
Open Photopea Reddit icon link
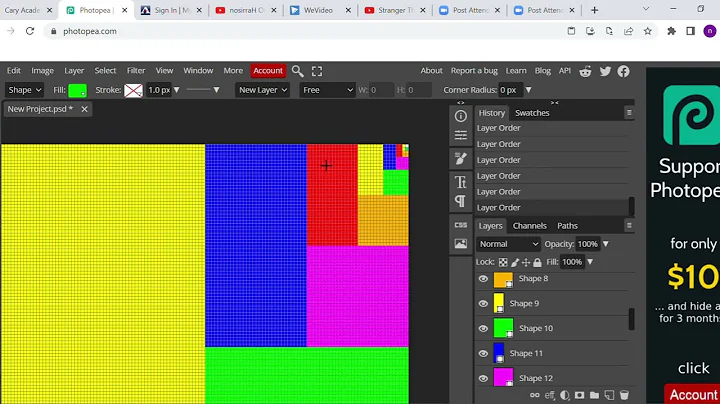pos(585,71)
